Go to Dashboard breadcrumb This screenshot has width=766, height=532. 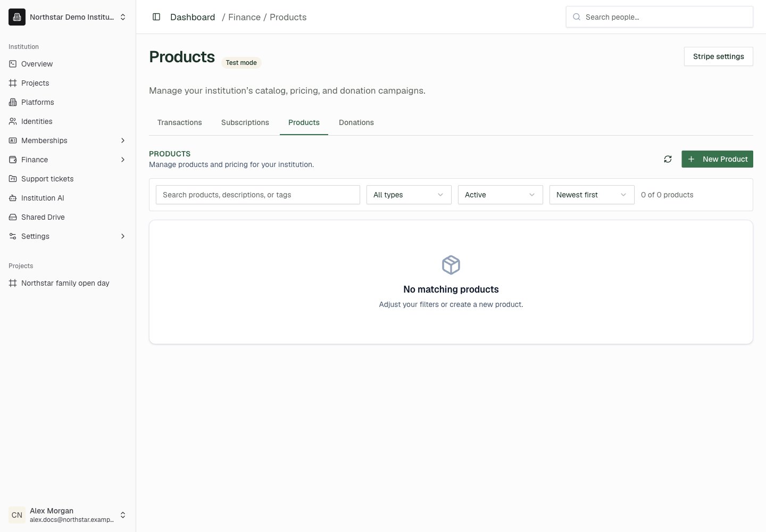click(x=193, y=17)
